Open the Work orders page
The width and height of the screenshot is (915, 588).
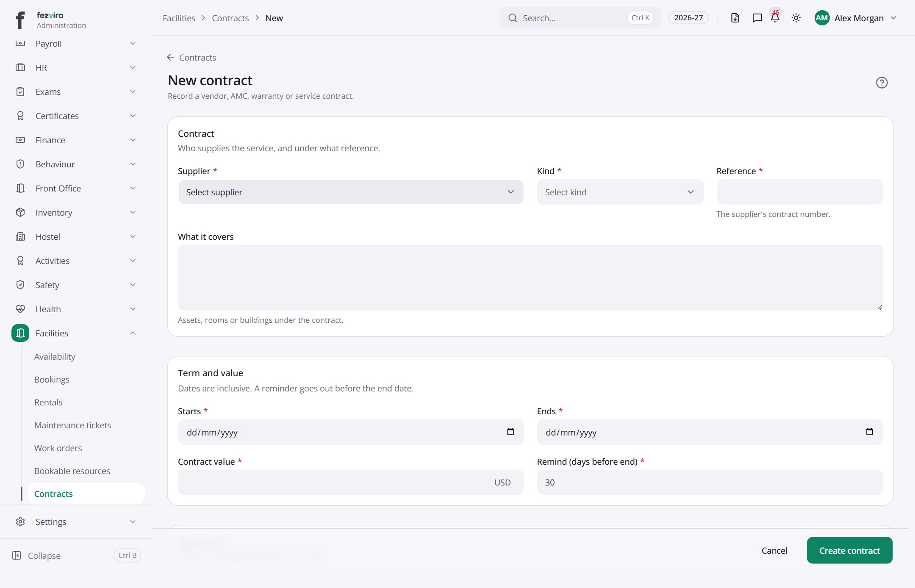pyautogui.click(x=58, y=448)
